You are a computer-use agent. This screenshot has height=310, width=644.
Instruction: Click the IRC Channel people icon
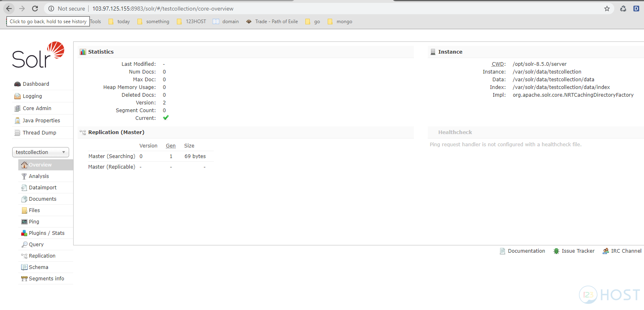[x=606, y=251]
